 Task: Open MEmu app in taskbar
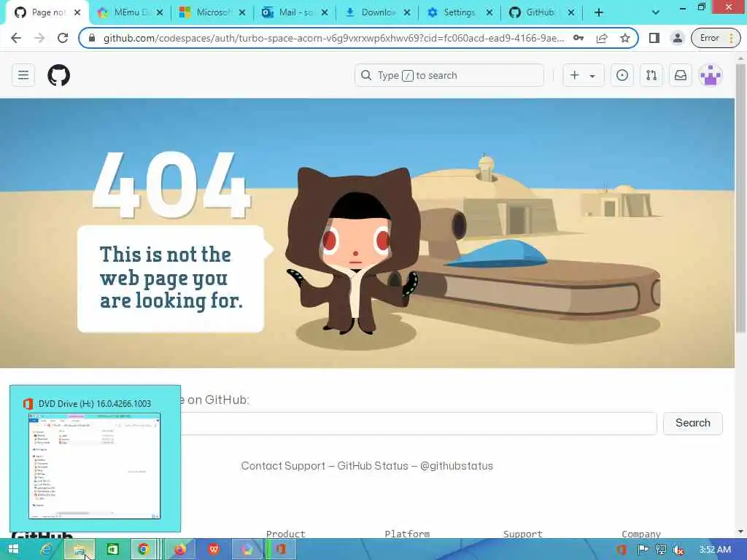pos(247,550)
